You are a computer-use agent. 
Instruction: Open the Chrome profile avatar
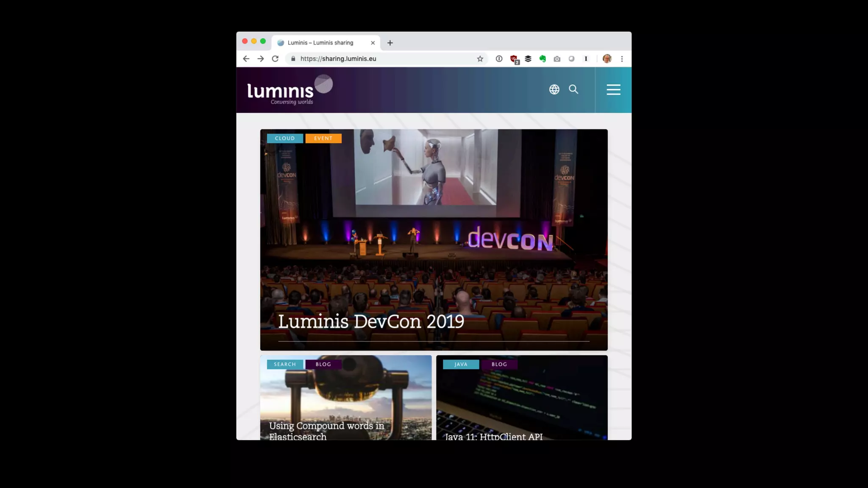pos(607,59)
